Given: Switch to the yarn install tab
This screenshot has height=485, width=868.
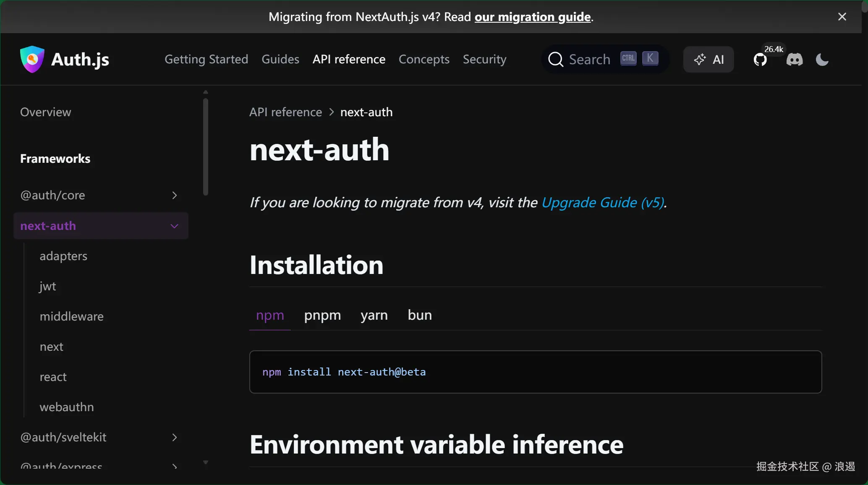Looking at the screenshot, I should coord(374,315).
